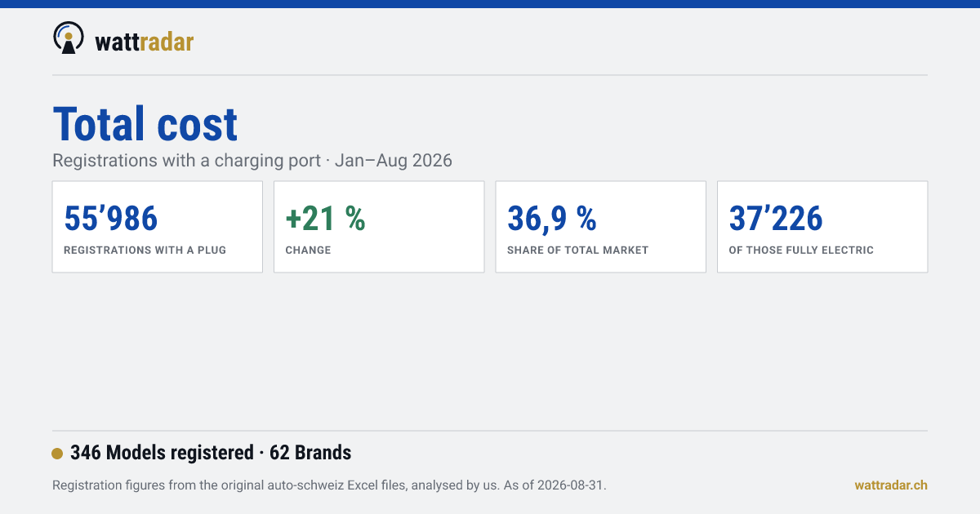
Task: Click the 37'226 fully electric value
Action: click(x=776, y=218)
